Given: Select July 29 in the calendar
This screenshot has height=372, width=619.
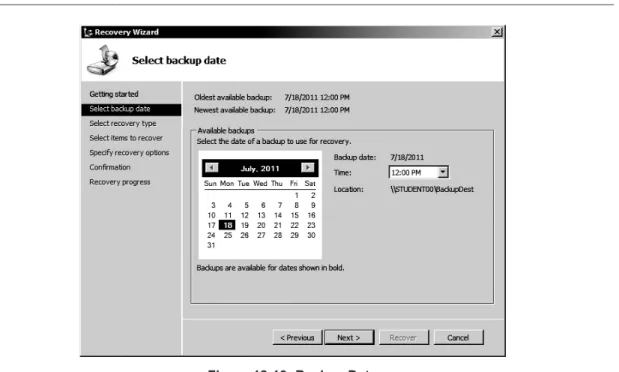Looking at the screenshot, I should [x=294, y=235].
